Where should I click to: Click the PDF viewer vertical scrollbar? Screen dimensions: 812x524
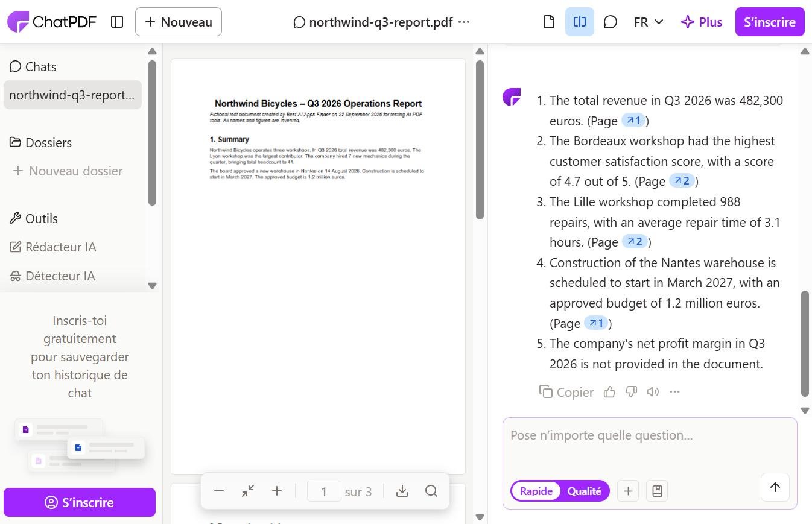(x=480, y=140)
